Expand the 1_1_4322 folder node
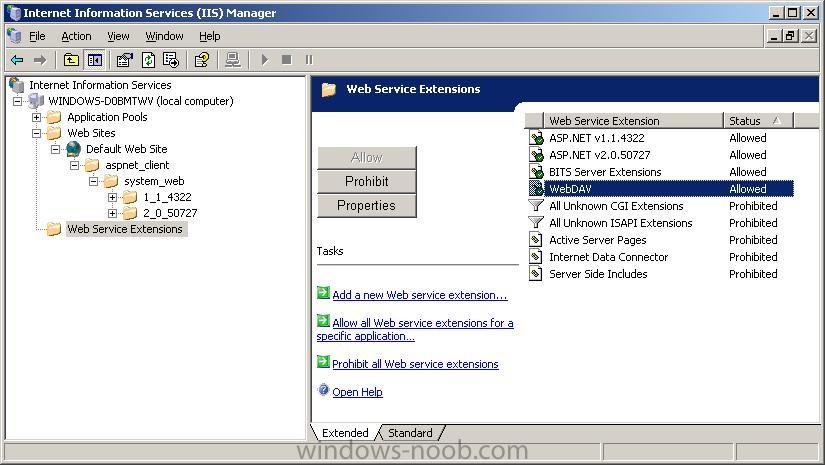 (x=113, y=197)
